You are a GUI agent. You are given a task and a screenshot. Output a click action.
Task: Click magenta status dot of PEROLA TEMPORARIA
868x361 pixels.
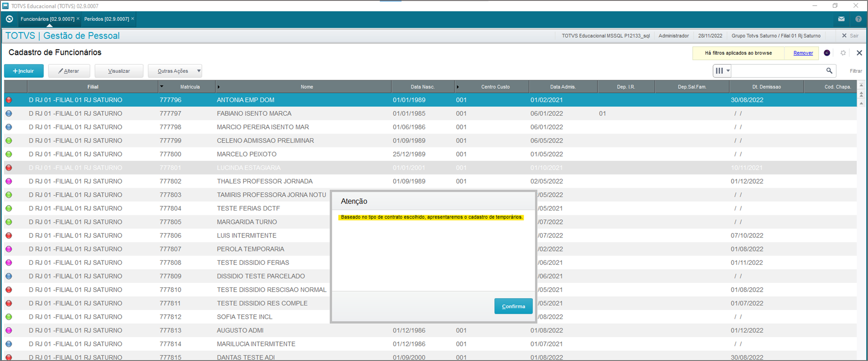pos(9,249)
